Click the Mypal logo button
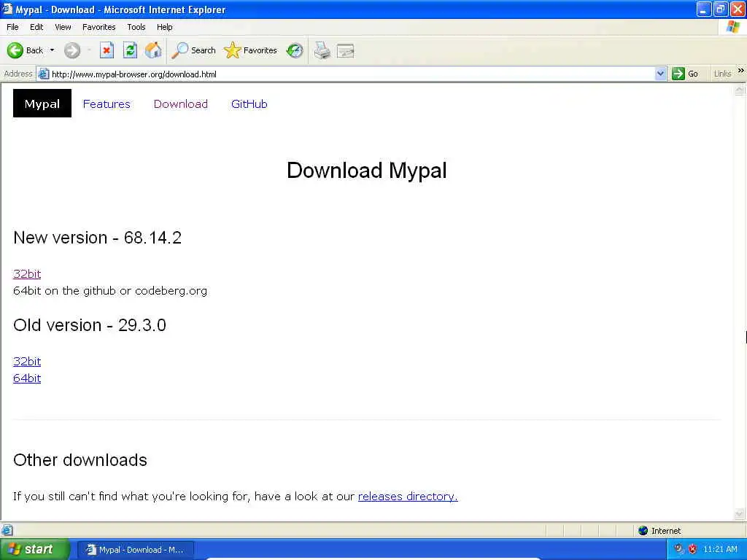This screenshot has width=747, height=560. [x=42, y=104]
